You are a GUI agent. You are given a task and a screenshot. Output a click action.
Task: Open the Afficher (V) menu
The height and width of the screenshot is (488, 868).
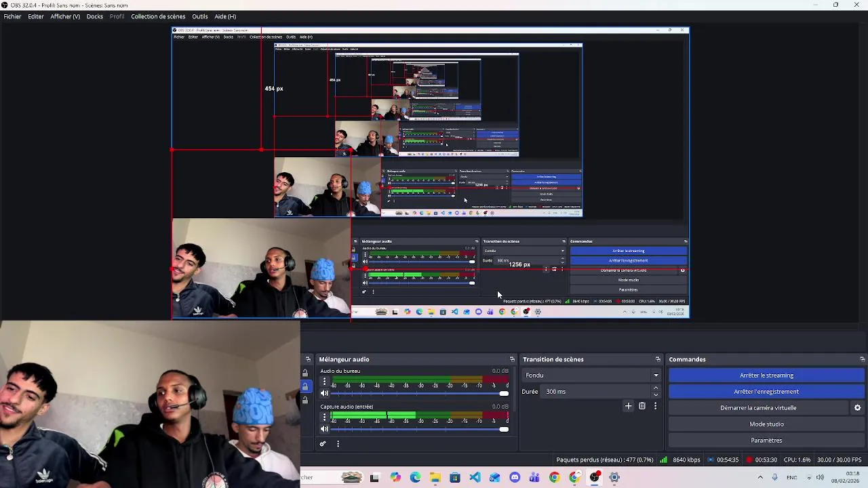click(x=65, y=16)
